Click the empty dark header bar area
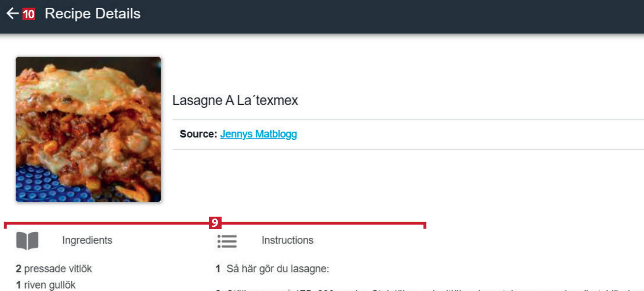Viewport: 644px width, 291px height. (x=399, y=16)
